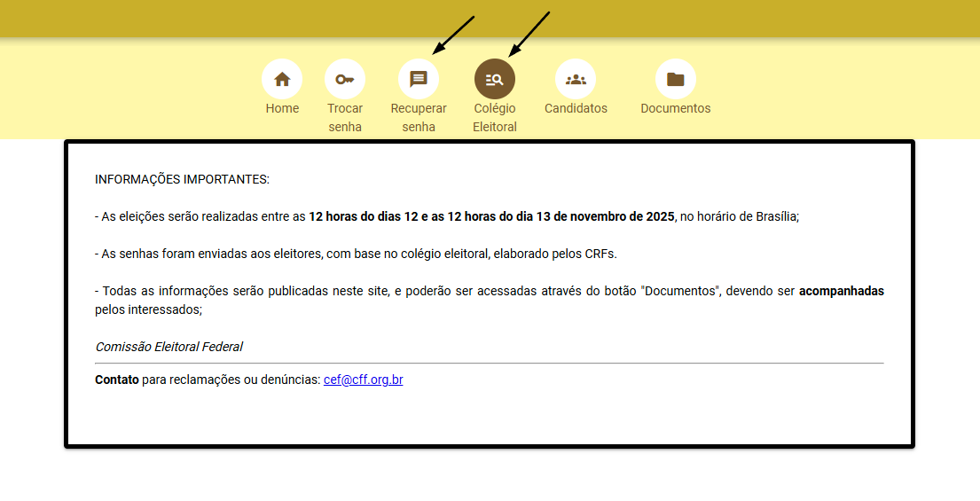
Task: Click the arrow pointing to Recuperar senha
Action: click(x=452, y=35)
